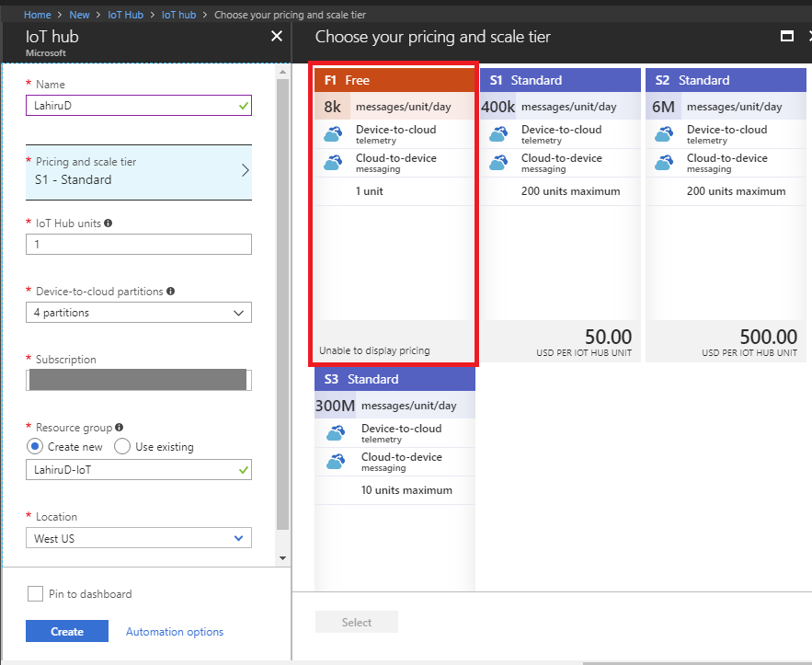Enable Pin to dashboard
The width and height of the screenshot is (812, 665).
point(35,593)
